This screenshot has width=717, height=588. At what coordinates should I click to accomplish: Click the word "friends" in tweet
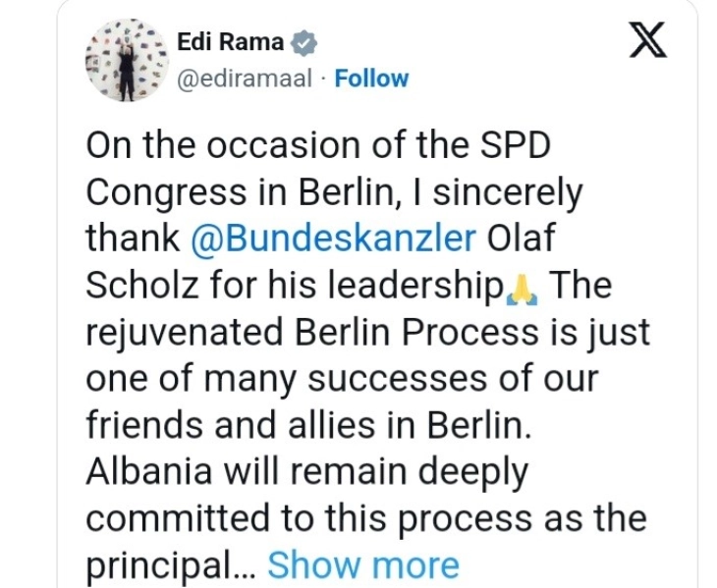[x=143, y=425]
